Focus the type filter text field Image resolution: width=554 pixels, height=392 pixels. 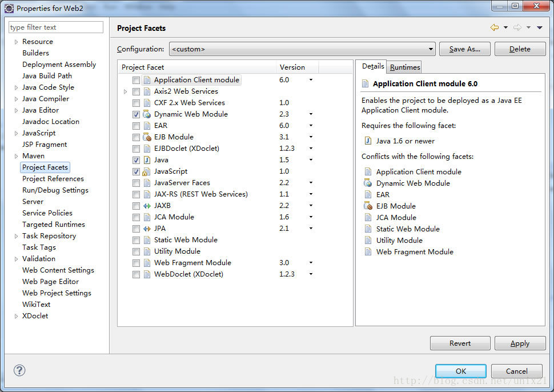[x=56, y=27]
